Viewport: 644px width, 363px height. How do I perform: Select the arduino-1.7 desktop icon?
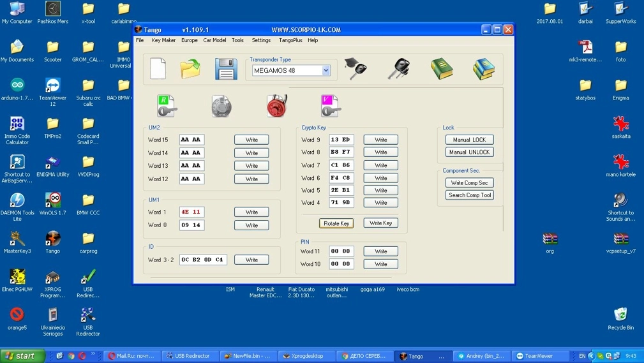[x=17, y=89]
